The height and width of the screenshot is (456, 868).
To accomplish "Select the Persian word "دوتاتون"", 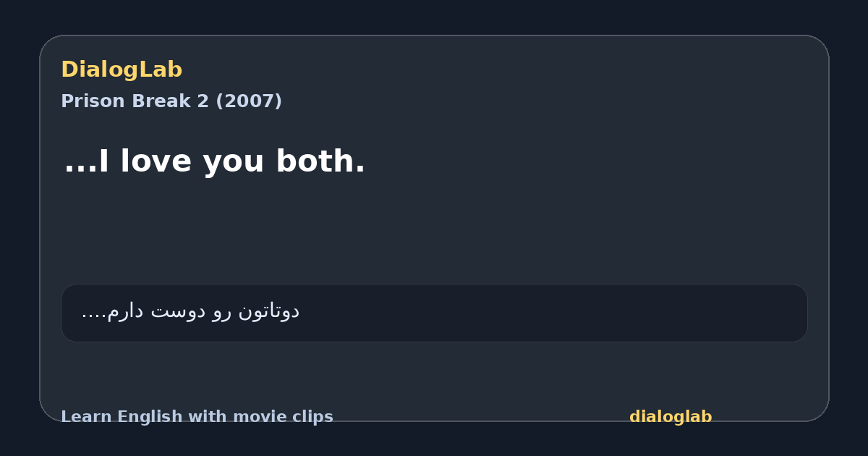I will (268, 311).
